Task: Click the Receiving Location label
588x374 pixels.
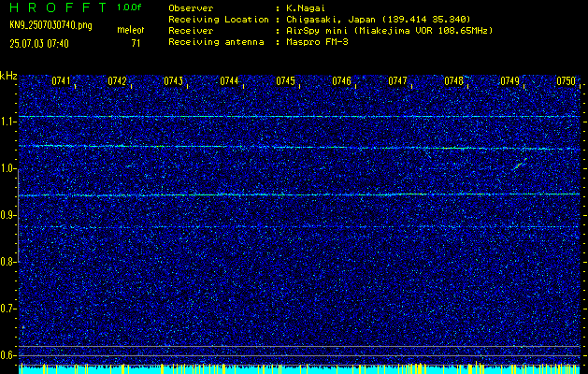Action: tap(219, 20)
